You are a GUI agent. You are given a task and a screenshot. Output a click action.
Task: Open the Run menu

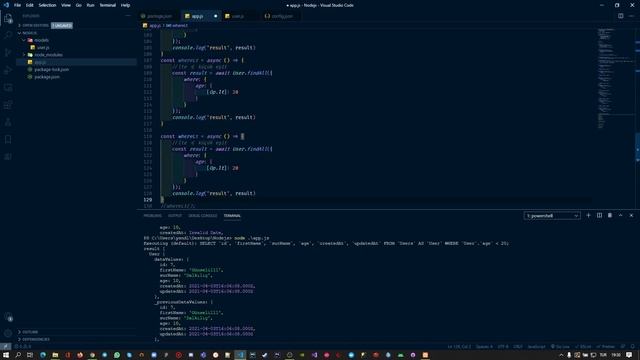91,5
